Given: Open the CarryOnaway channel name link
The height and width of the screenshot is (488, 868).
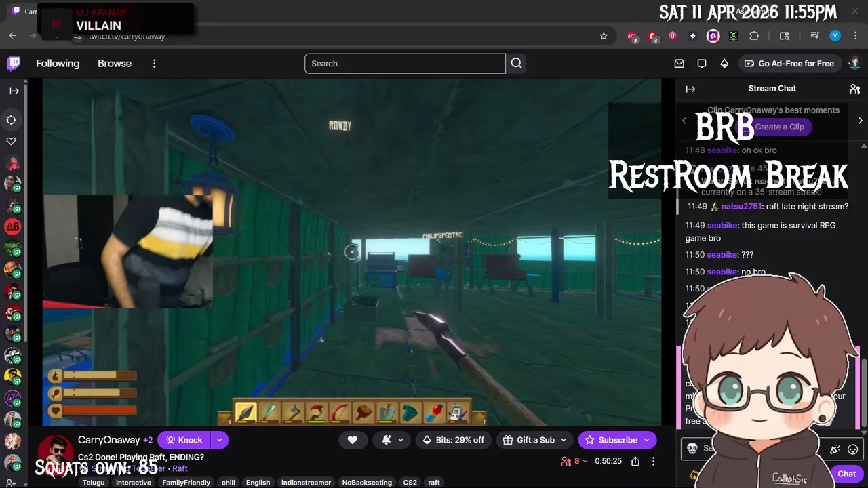Looking at the screenshot, I should [x=109, y=440].
